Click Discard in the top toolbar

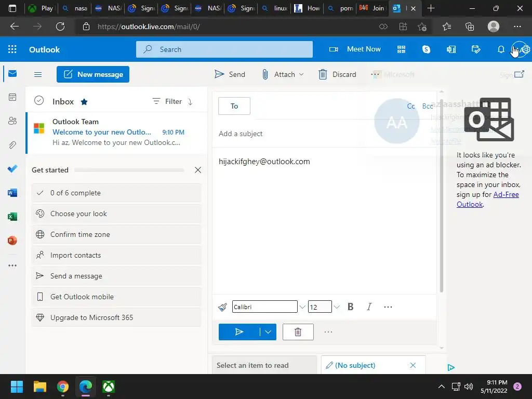tap(338, 74)
